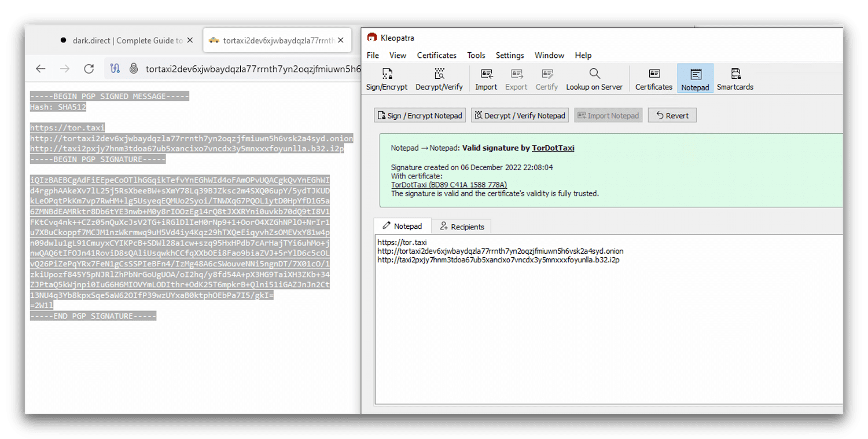868x439 pixels.
Task: Click the Kleopatra app icon in title bar
Action: pos(372,38)
